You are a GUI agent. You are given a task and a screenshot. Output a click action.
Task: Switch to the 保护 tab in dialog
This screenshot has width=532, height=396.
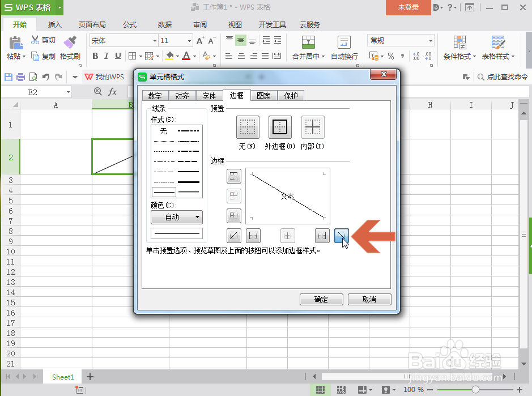point(291,96)
